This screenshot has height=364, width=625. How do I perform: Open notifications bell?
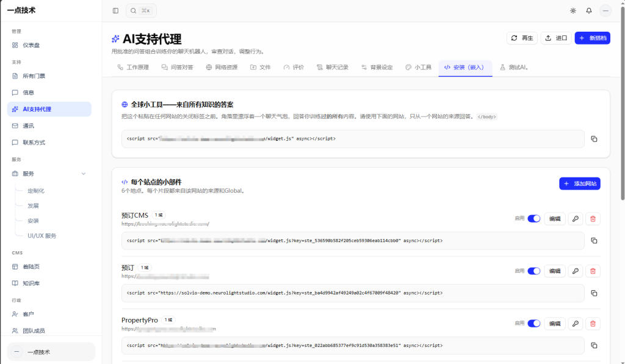(589, 11)
